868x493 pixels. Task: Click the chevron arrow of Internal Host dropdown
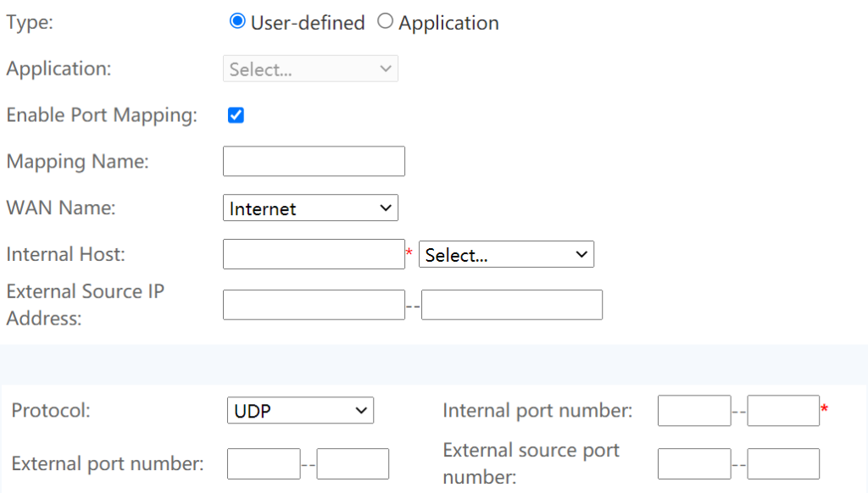[x=581, y=254]
